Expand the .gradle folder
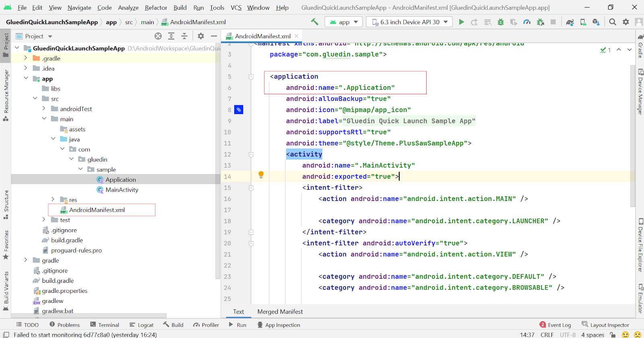The height and width of the screenshot is (338, 644). pos(25,58)
